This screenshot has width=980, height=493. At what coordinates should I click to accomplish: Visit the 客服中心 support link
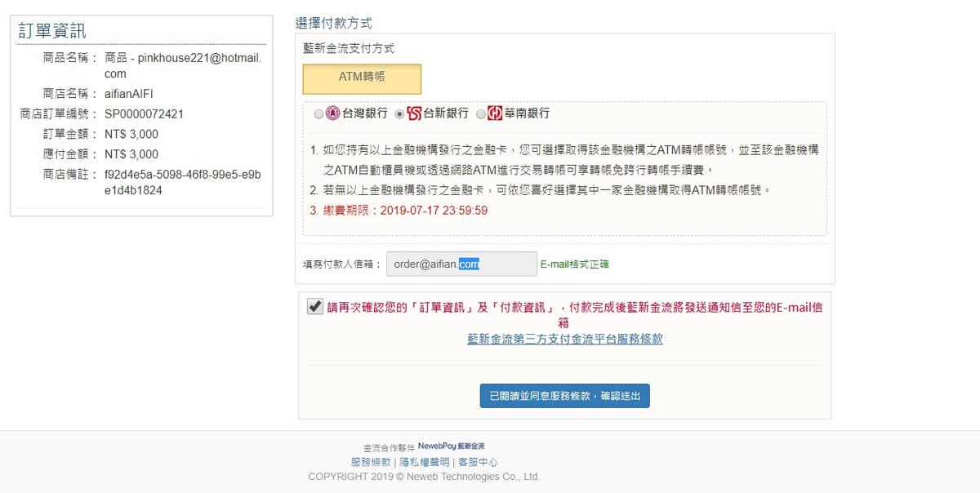[478, 462]
